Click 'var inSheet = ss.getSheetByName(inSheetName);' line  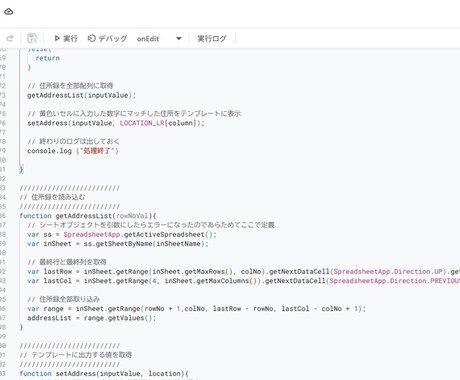tap(118, 244)
